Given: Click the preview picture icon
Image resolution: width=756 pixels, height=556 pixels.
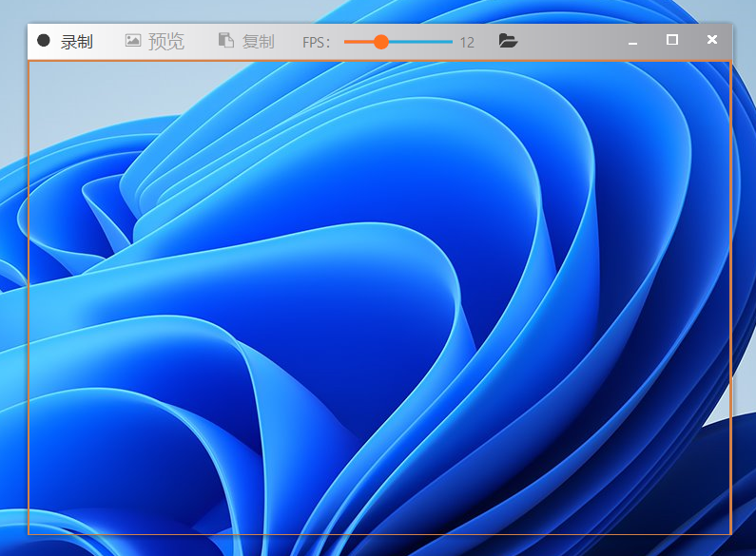Looking at the screenshot, I should click(x=133, y=41).
